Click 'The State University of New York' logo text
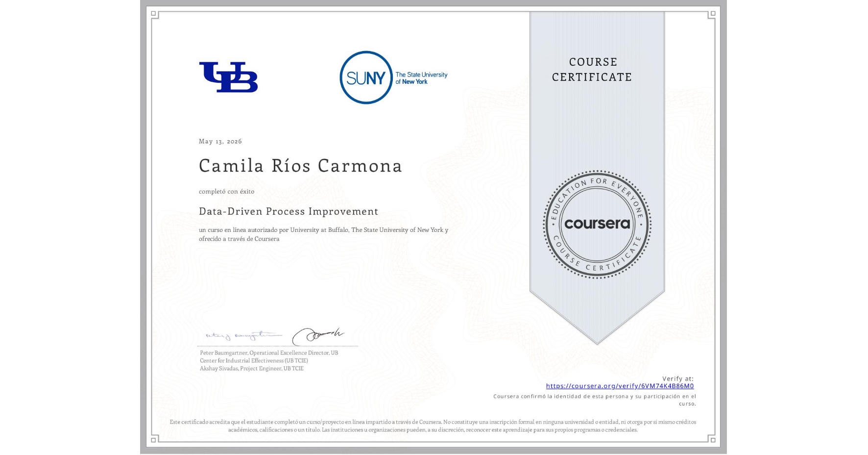This screenshot has width=868, height=455. pos(421,78)
